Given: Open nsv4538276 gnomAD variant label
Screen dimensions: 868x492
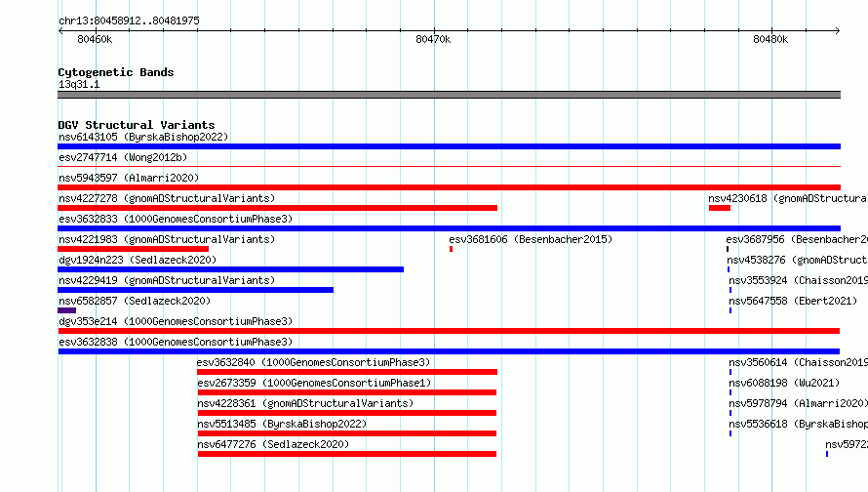Looking at the screenshot, I should point(797,260).
